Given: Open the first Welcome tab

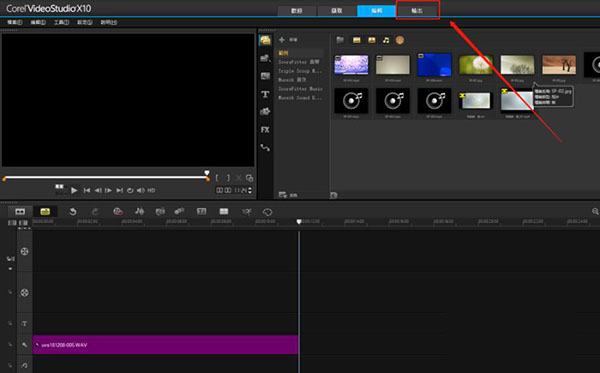Looking at the screenshot, I should tap(297, 11).
